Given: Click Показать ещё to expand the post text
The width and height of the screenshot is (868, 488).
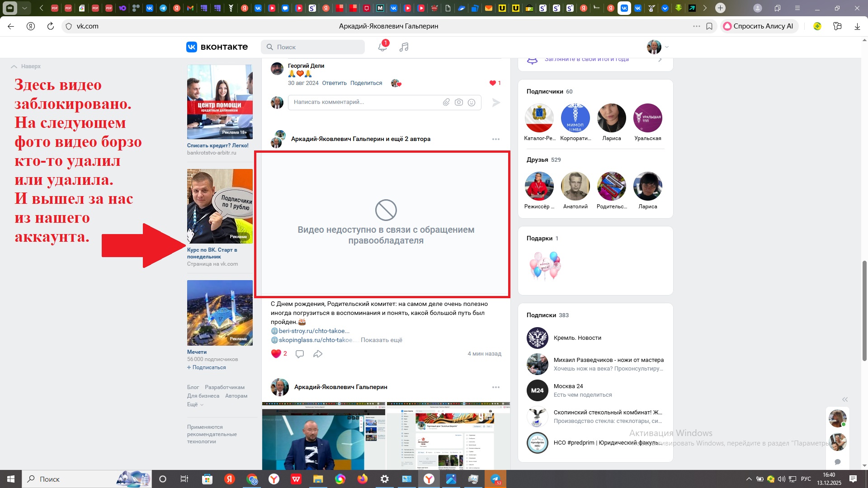Looking at the screenshot, I should tap(381, 340).
